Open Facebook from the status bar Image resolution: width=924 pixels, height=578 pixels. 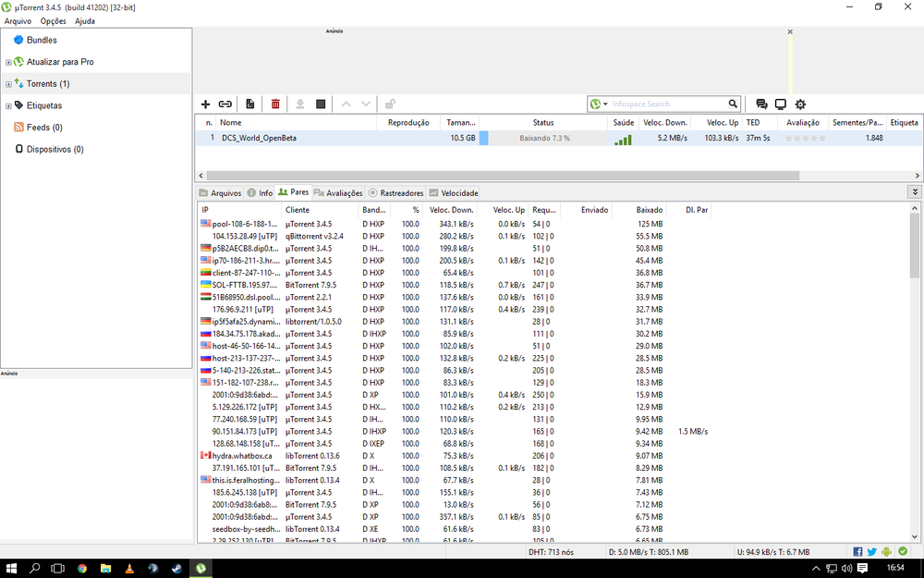coord(857,551)
